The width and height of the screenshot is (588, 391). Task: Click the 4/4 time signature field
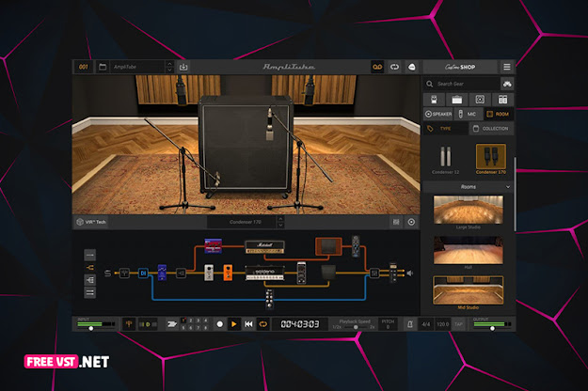426,324
